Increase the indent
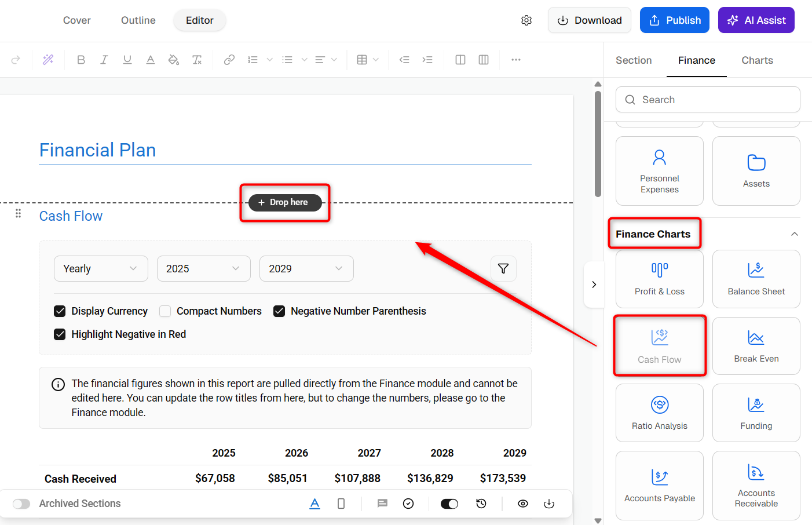The height and width of the screenshot is (525, 812). (427, 60)
